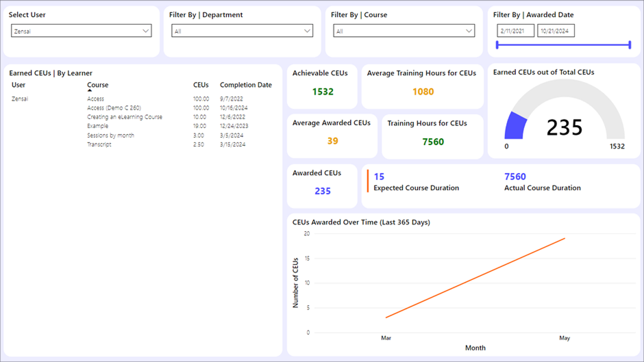Select the Creating an eLearning Course row

pos(124,117)
